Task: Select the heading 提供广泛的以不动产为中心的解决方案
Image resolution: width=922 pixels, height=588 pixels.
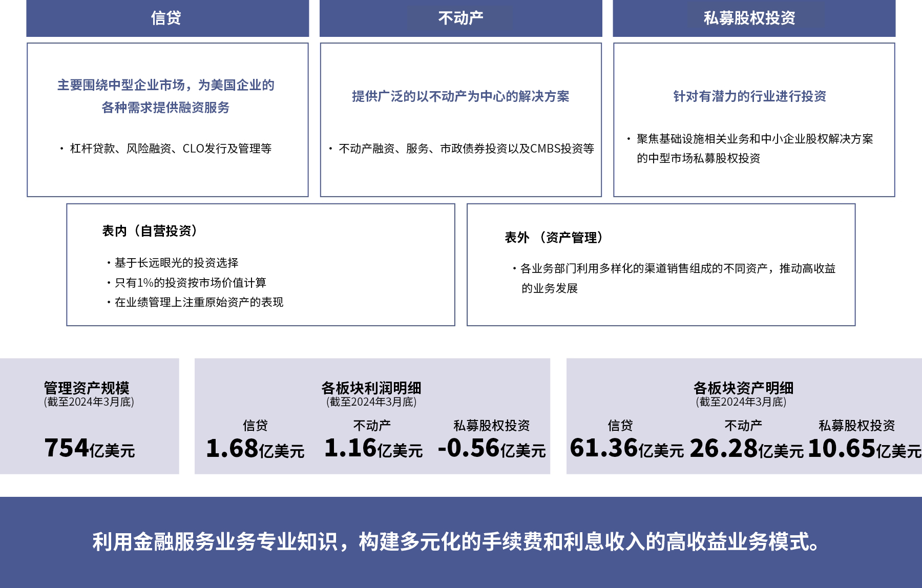Action: [460, 96]
